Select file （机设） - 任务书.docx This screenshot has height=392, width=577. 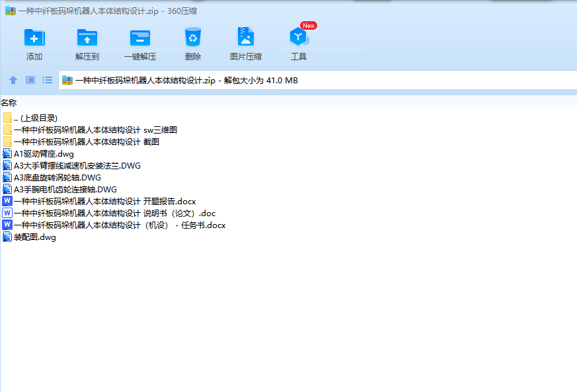click(x=114, y=225)
